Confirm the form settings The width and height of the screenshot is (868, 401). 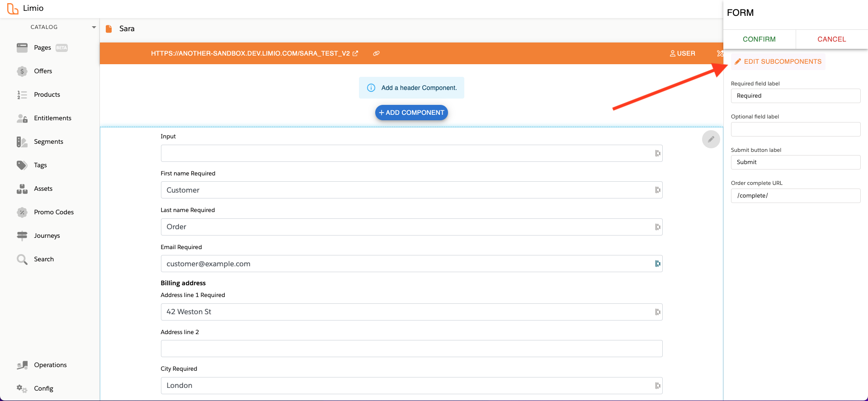759,39
